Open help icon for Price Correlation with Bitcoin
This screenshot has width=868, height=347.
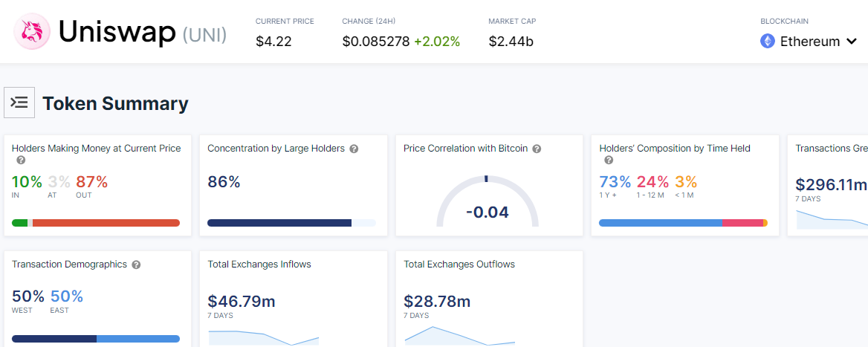click(537, 149)
